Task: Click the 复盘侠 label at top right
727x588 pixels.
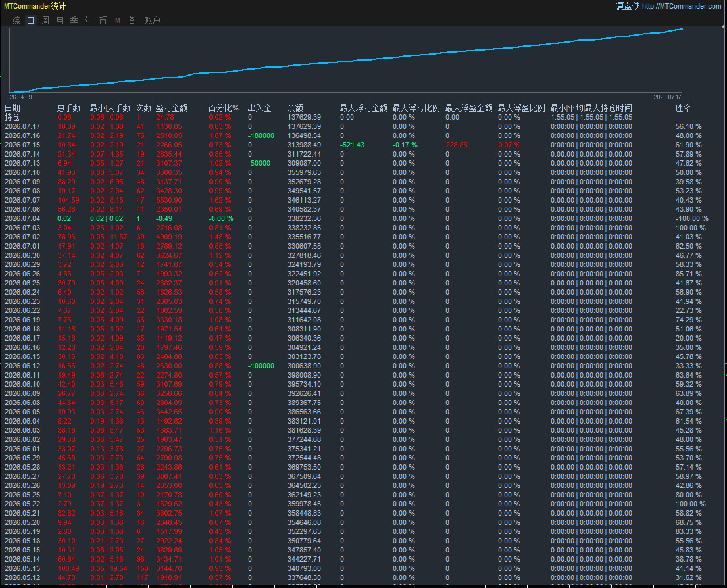Action: point(628,6)
